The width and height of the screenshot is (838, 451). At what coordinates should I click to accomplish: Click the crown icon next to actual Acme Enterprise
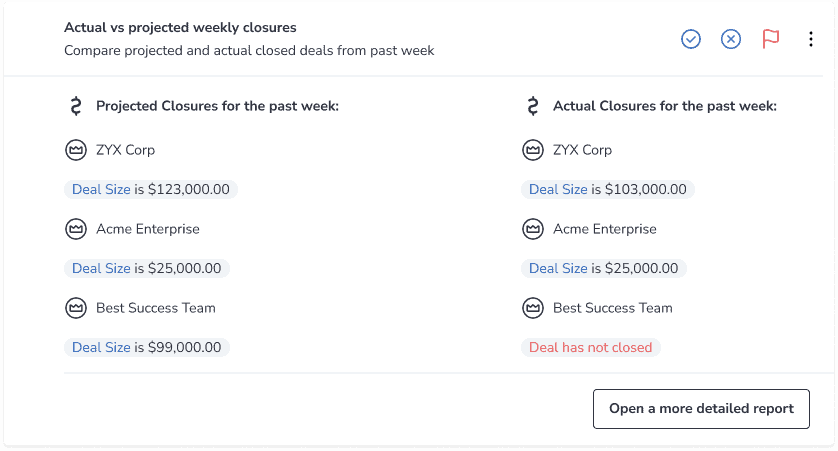533,229
